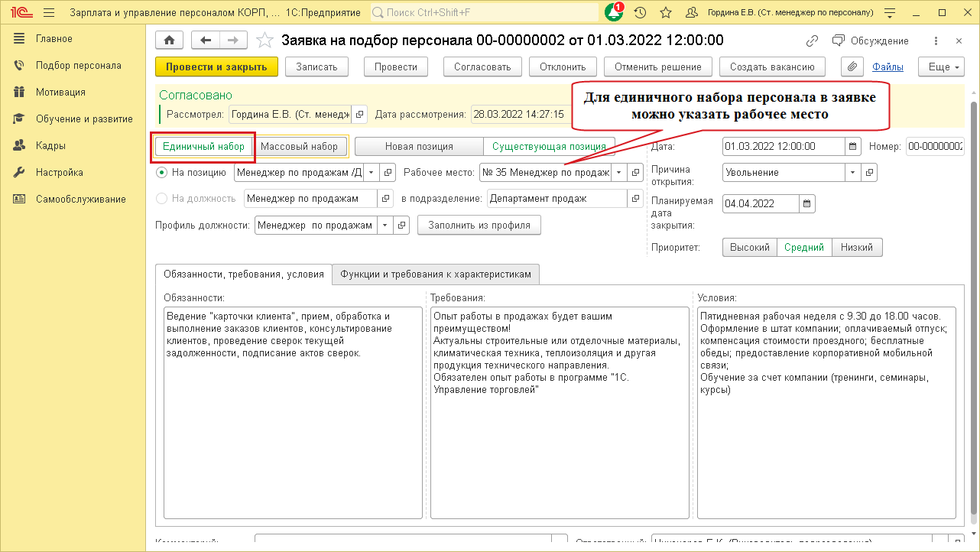The image size is (980, 552).
Task: Open the "Файлы" link
Action: click(x=888, y=67)
